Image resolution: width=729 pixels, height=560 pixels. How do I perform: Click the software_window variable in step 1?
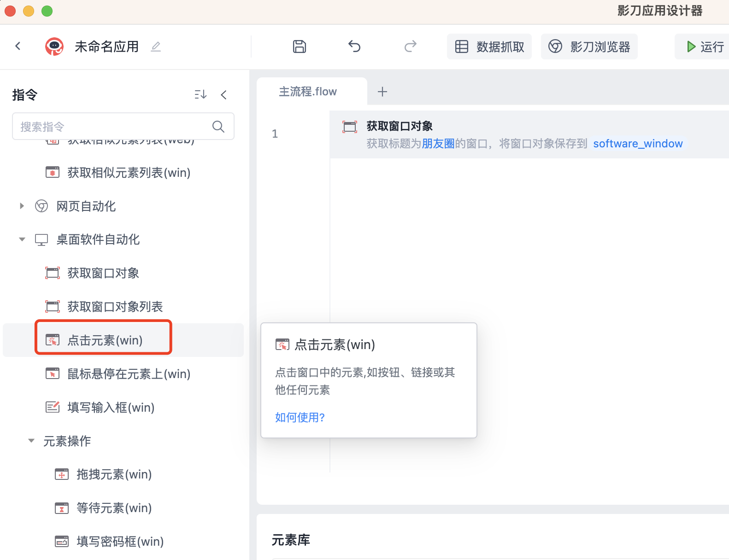pos(638,144)
